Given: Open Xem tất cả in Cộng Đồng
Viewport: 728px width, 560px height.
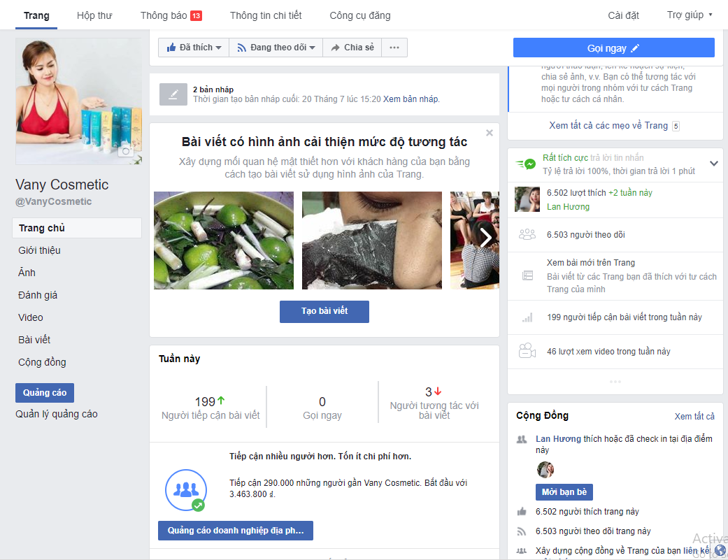Looking at the screenshot, I should [x=694, y=416].
